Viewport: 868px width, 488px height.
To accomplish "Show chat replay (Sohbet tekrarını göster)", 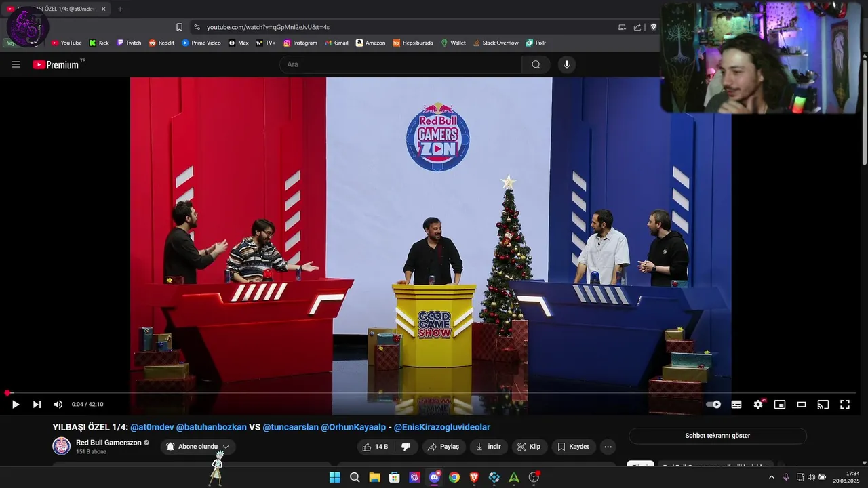I will click(x=717, y=436).
